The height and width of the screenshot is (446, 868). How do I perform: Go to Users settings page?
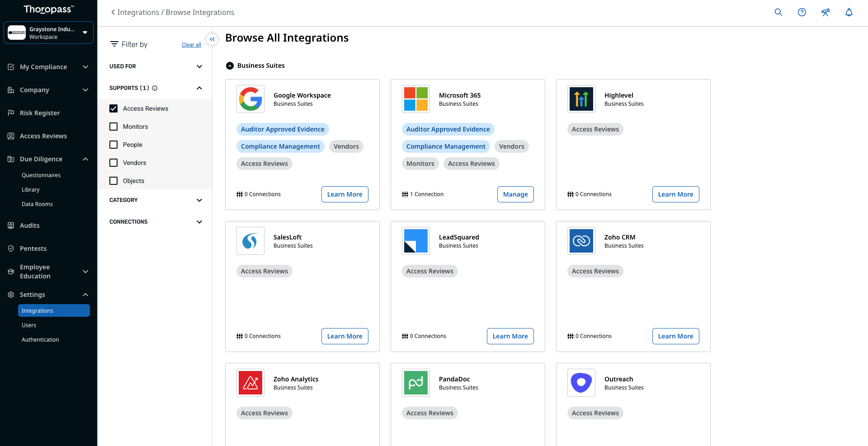point(29,325)
